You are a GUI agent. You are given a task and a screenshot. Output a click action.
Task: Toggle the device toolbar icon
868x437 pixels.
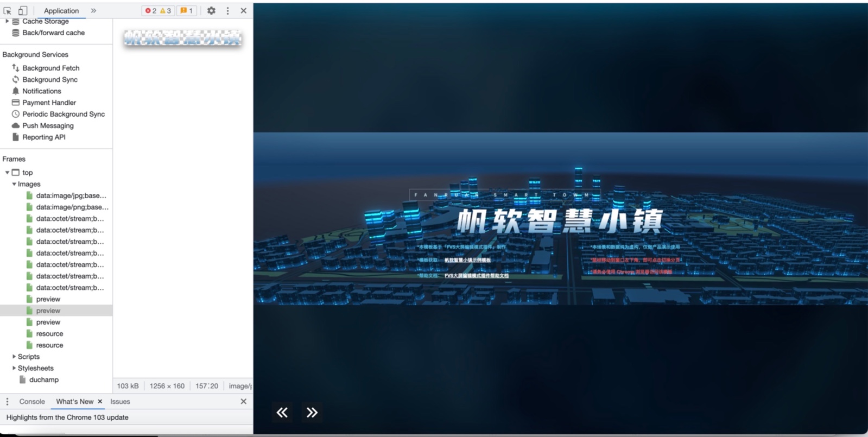22,10
